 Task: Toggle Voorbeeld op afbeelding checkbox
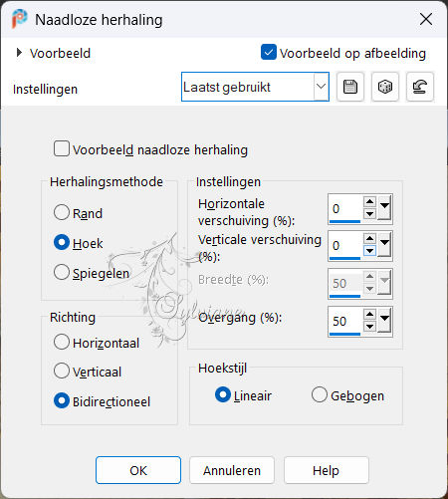point(269,52)
